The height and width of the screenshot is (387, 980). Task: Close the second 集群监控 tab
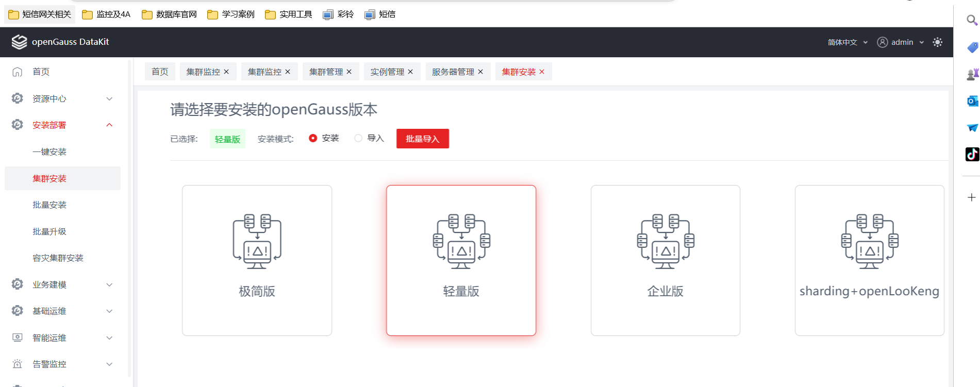point(288,72)
